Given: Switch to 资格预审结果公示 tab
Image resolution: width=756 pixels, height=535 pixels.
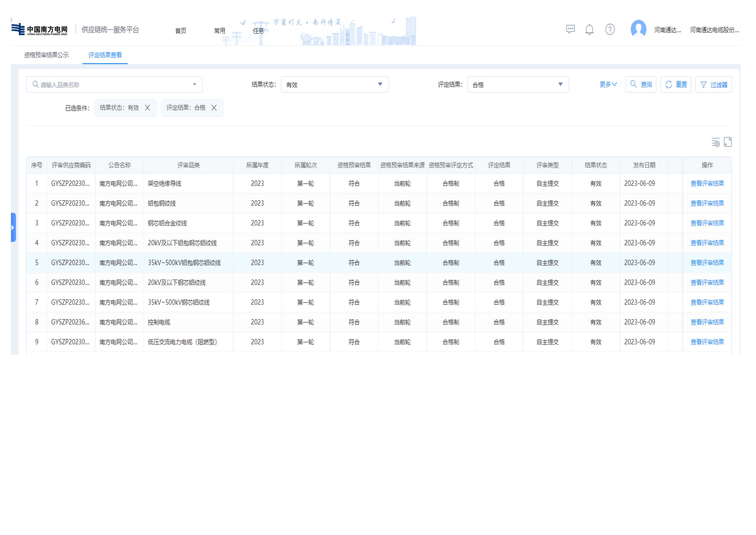Looking at the screenshot, I should click(46, 55).
